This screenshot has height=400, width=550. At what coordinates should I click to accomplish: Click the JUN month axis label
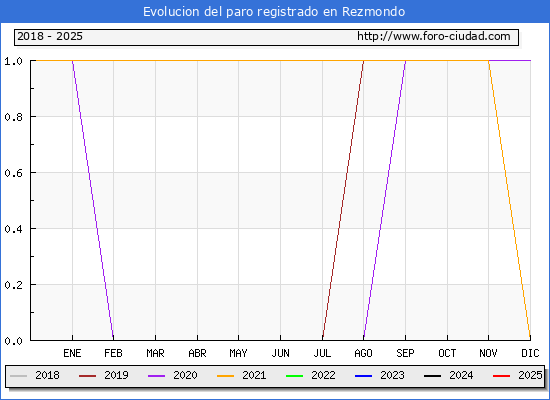[281, 353]
